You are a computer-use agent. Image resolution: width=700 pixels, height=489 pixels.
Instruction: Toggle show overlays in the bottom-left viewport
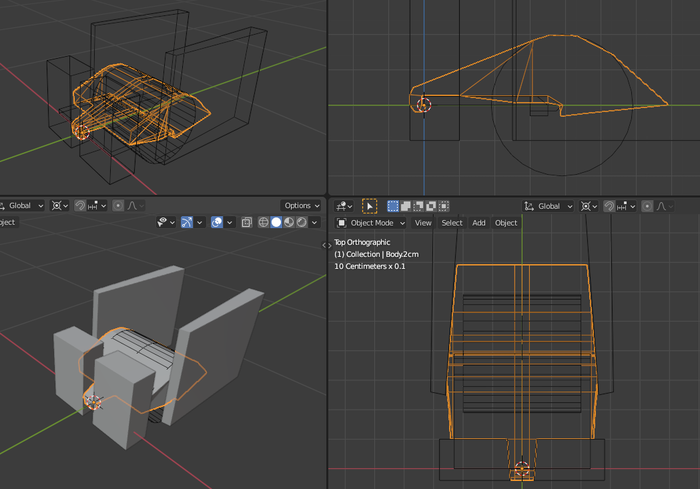pyautogui.click(x=217, y=222)
